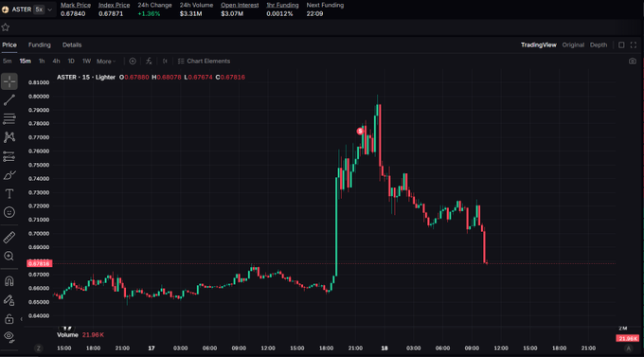
Task: Select the ruler measure tool
Action: point(9,237)
